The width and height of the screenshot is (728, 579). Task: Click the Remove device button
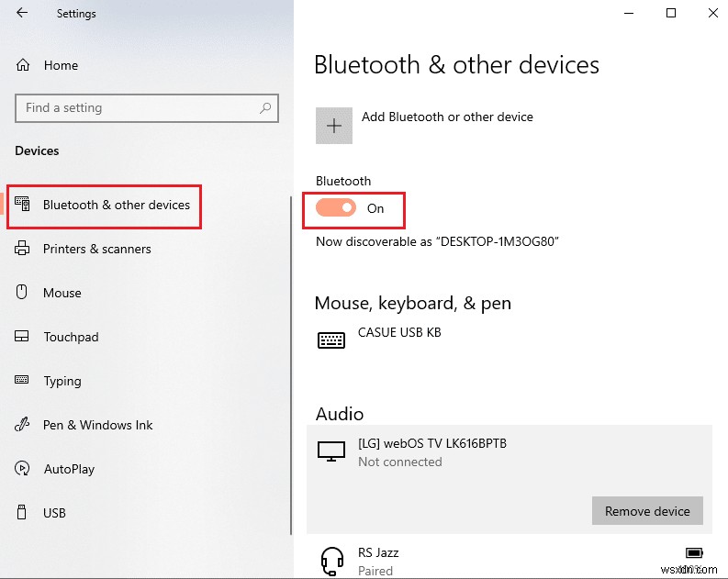tap(647, 511)
